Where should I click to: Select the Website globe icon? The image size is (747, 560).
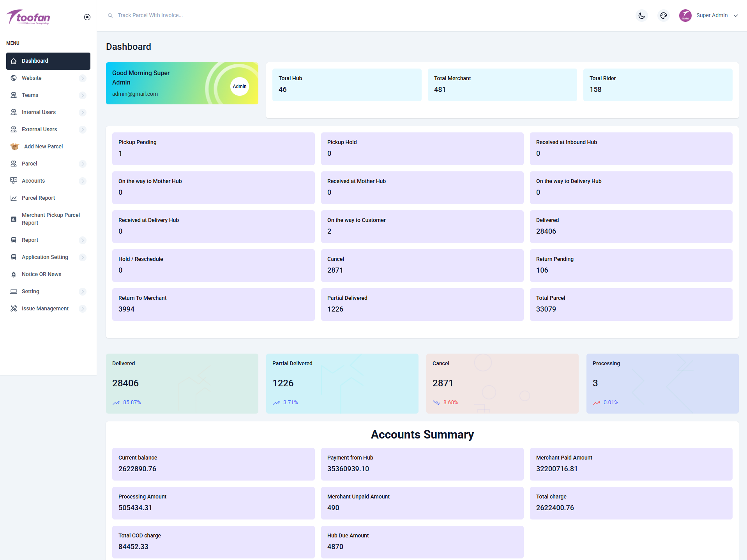(x=14, y=78)
